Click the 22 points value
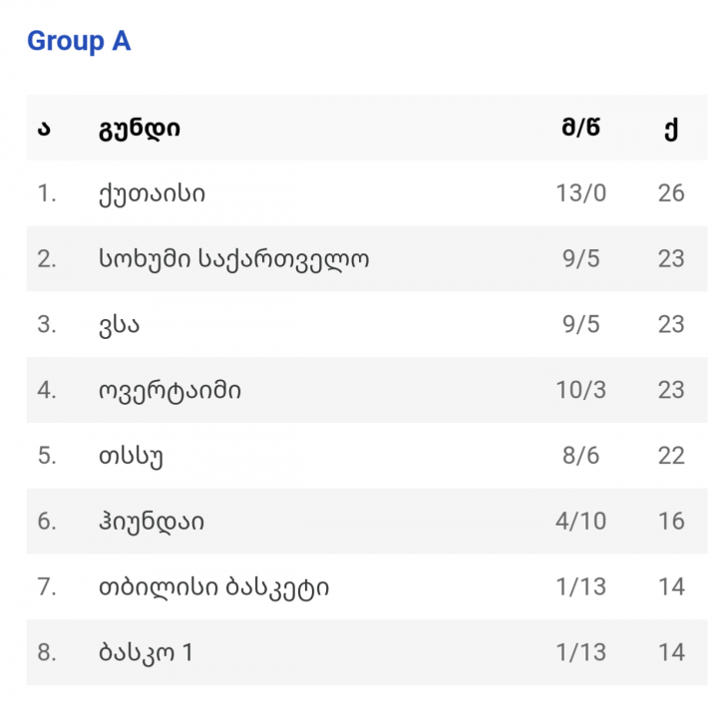The height and width of the screenshot is (719, 728). [671, 456]
